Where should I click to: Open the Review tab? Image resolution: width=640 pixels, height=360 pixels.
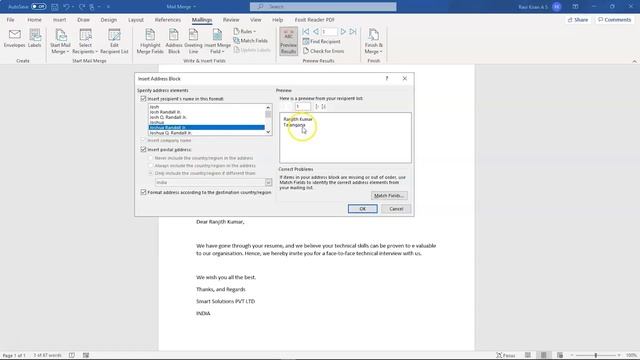click(x=231, y=20)
